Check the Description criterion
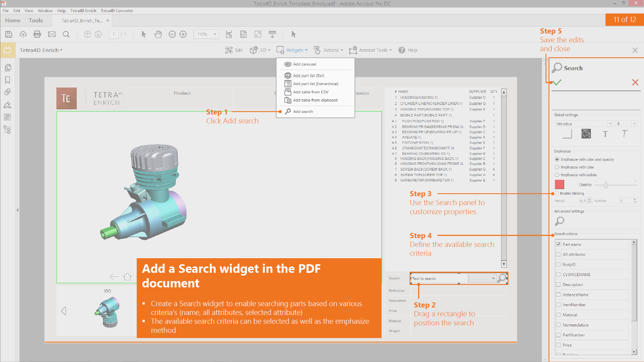Viewport: 644px width, 362px height. point(558,285)
